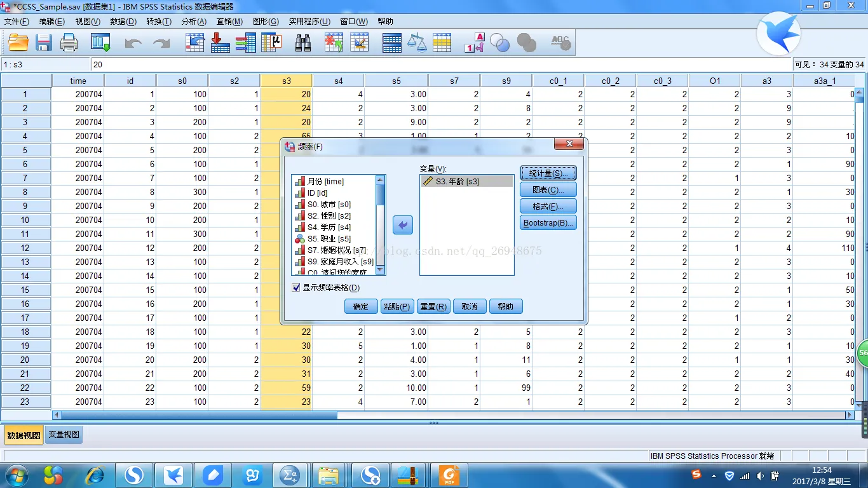Toggle the Value Labels icon

475,43
